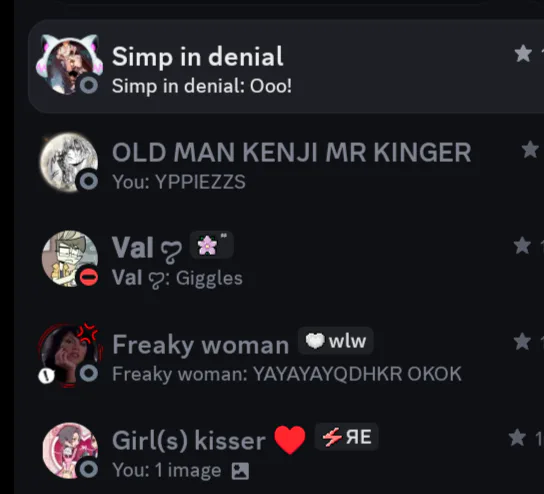Click the star icon next to Simp in denial
Screen dimensions: 544x494
click(523, 53)
